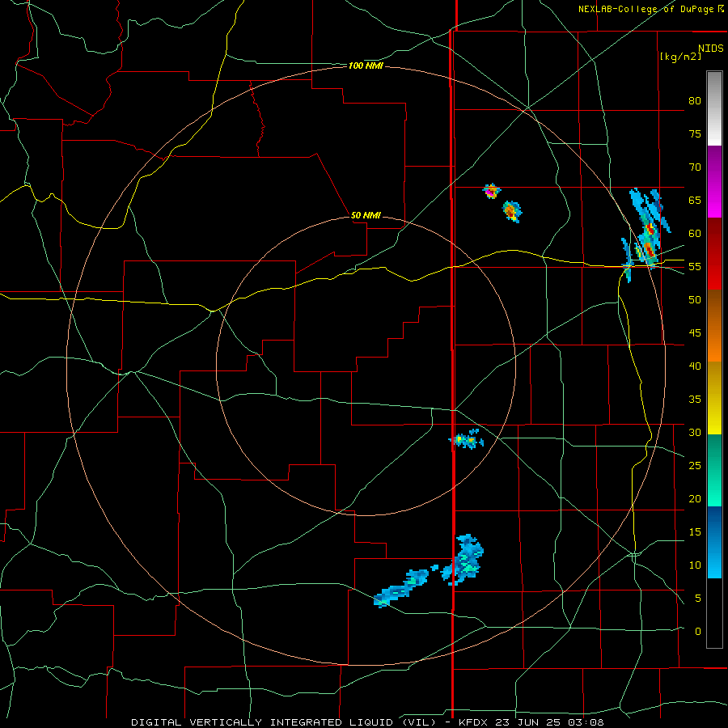Click the 35 value on color scale
The image size is (728, 728).
[x=695, y=400]
